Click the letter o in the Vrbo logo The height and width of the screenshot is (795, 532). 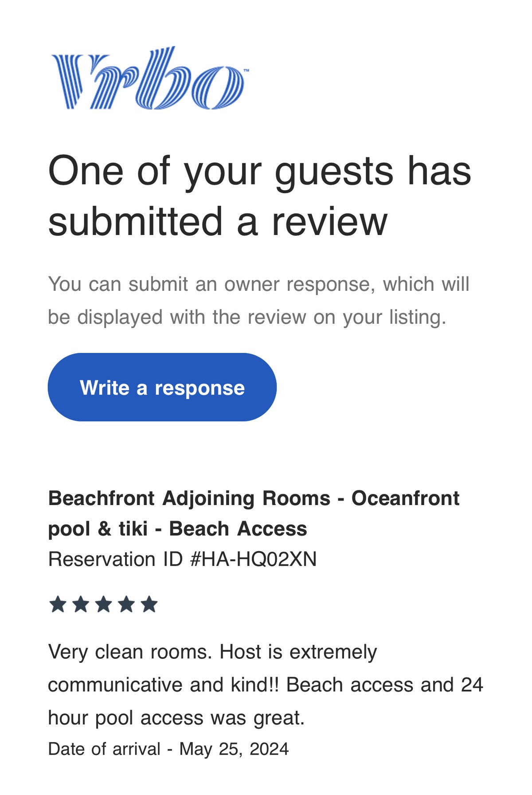pyautogui.click(x=219, y=88)
